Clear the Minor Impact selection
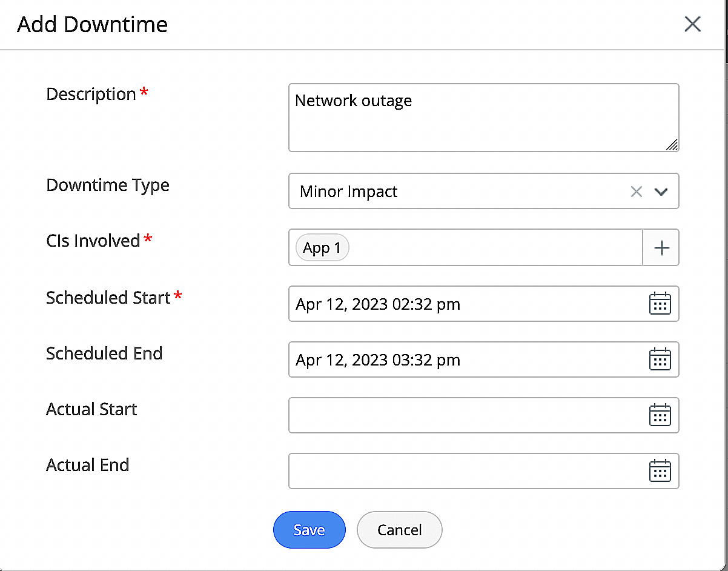Image resolution: width=728 pixels, height=571 pixels. (636, 192)
